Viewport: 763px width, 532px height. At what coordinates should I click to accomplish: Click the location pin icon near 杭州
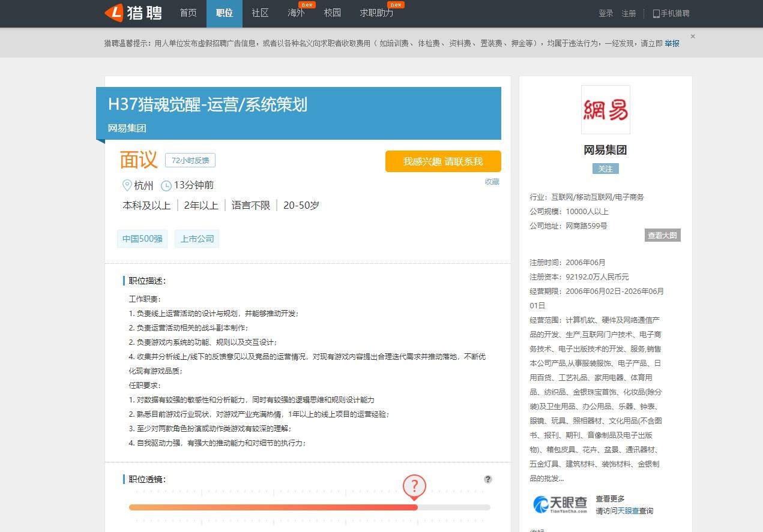(127, 185)
